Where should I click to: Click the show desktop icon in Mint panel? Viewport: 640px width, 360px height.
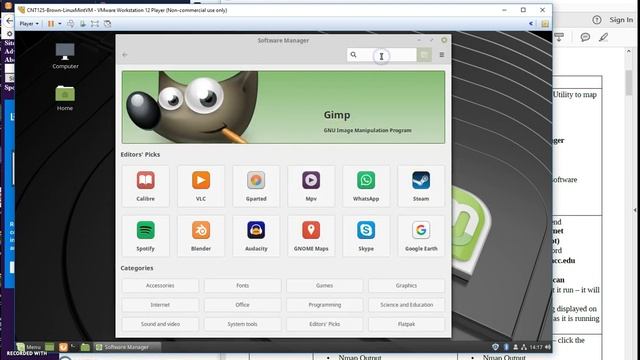pyautogui.click(x=49, y=347)
